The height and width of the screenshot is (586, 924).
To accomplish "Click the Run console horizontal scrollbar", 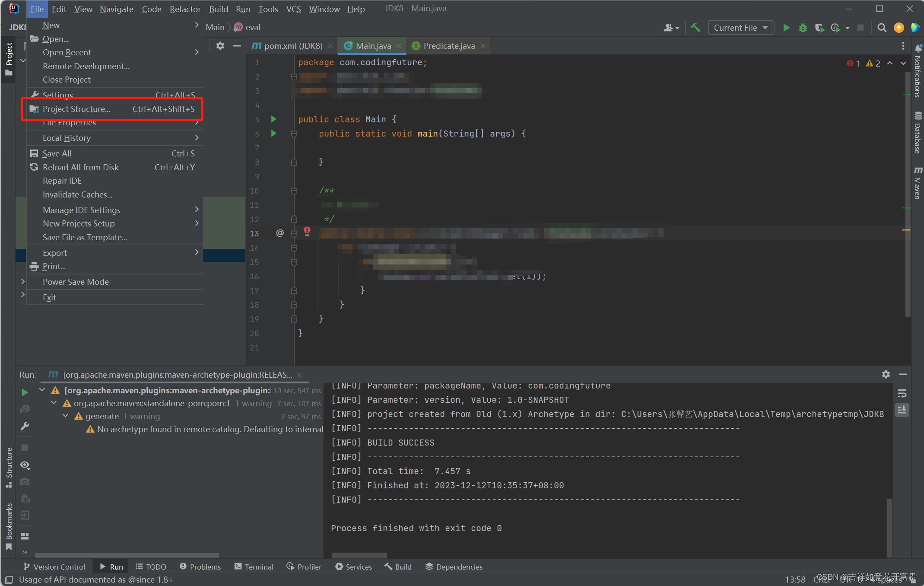I will tap(359, 555).
